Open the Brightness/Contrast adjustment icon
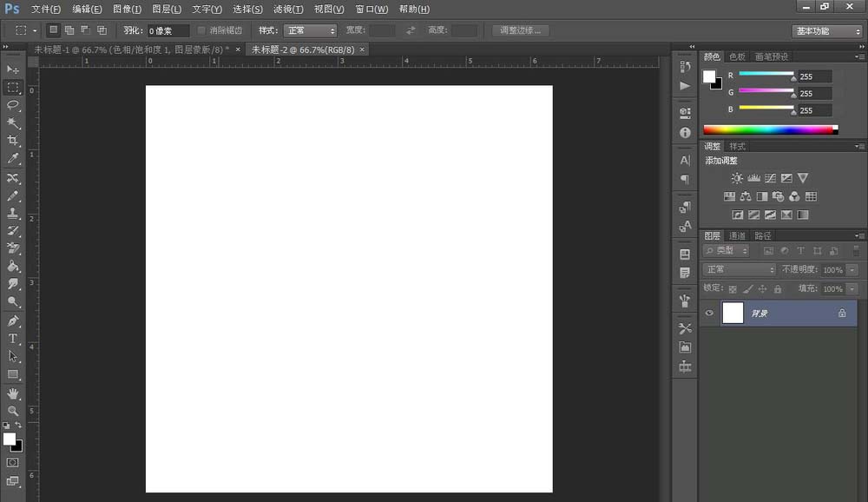The width and height of the screenshot is (868, 502). coord(736,177)
